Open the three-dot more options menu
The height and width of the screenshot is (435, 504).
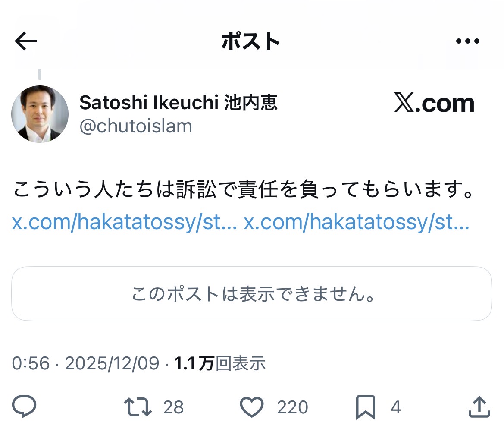[x=468, y=41]
